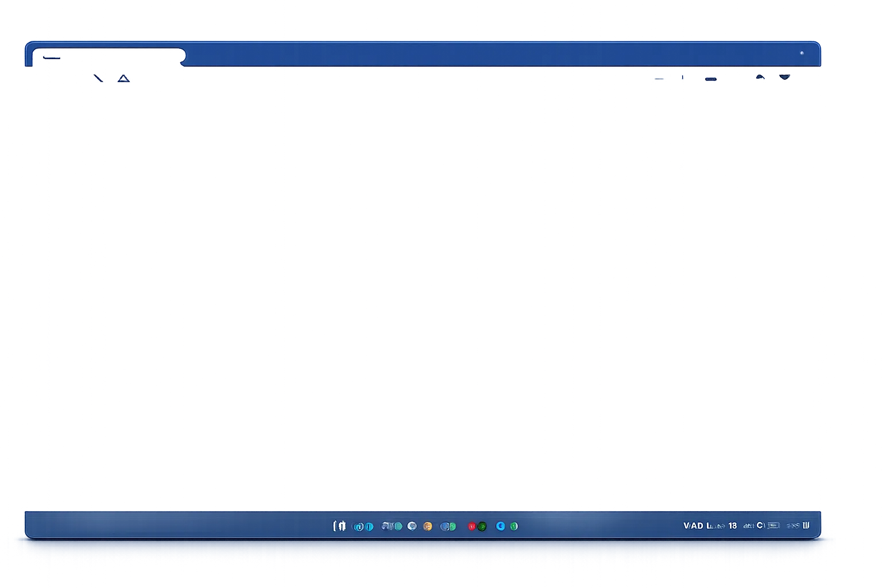Open the white circular taskbar icon
882x588 pixels.
(412, 526)
